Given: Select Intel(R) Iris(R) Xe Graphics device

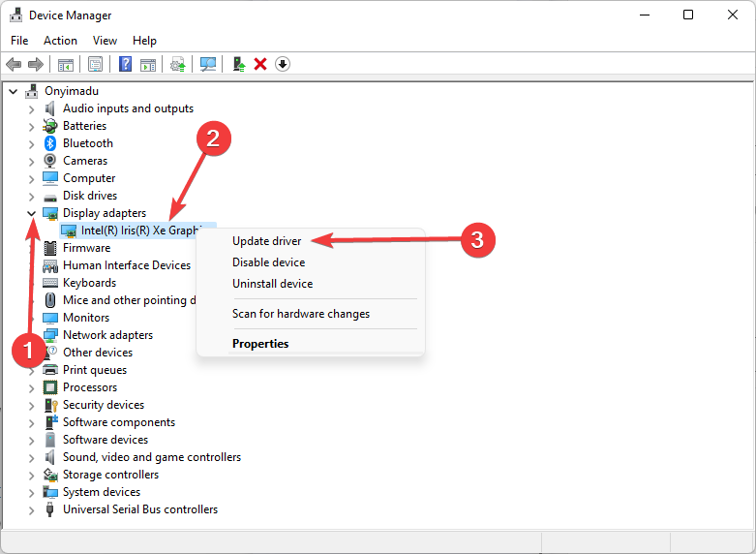Looking at the screenshot, I should [138, 231].
